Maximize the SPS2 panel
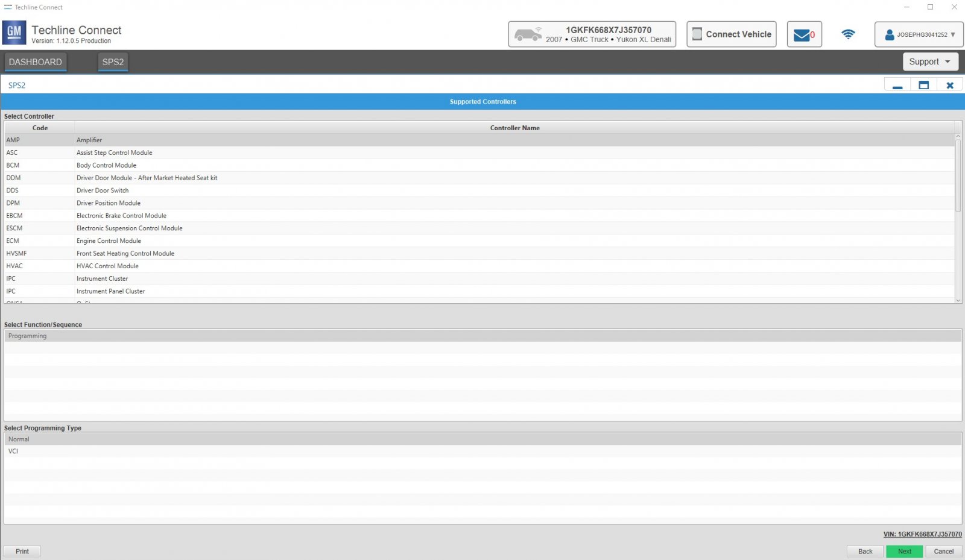This screenshot has height=560, width=965. pos(923,85)
